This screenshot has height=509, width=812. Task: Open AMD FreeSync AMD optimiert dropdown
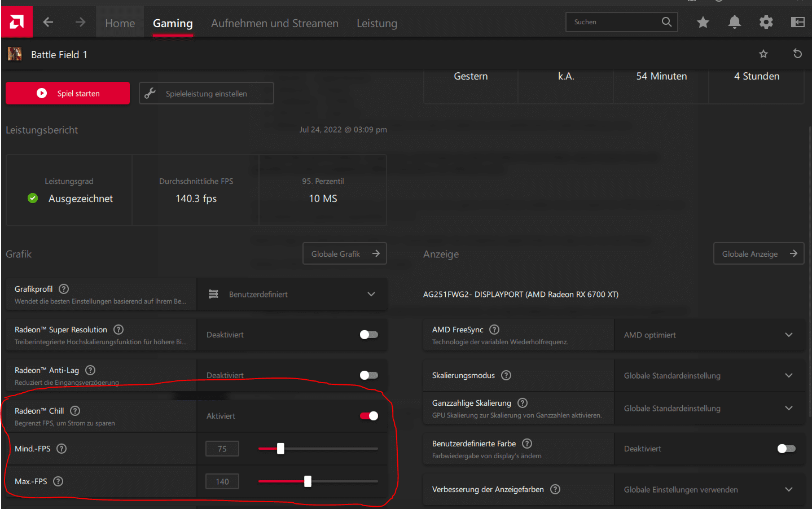709,335
